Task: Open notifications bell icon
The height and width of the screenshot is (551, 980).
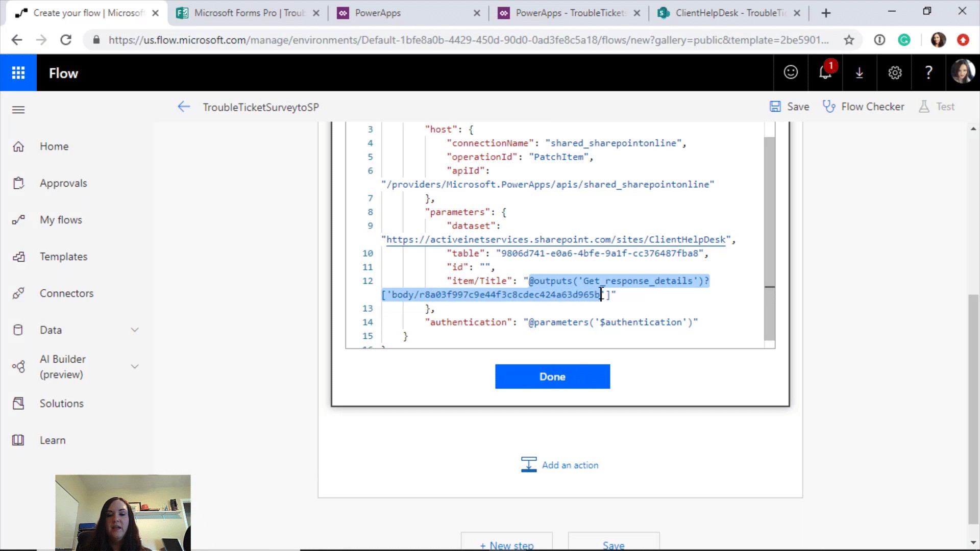Action: (x=825, y=73)
